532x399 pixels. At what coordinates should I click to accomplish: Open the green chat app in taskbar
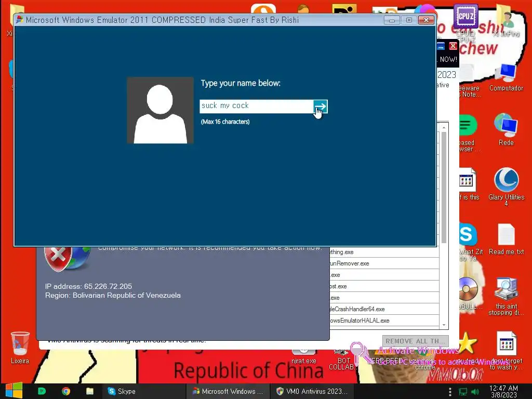[42, 391]
